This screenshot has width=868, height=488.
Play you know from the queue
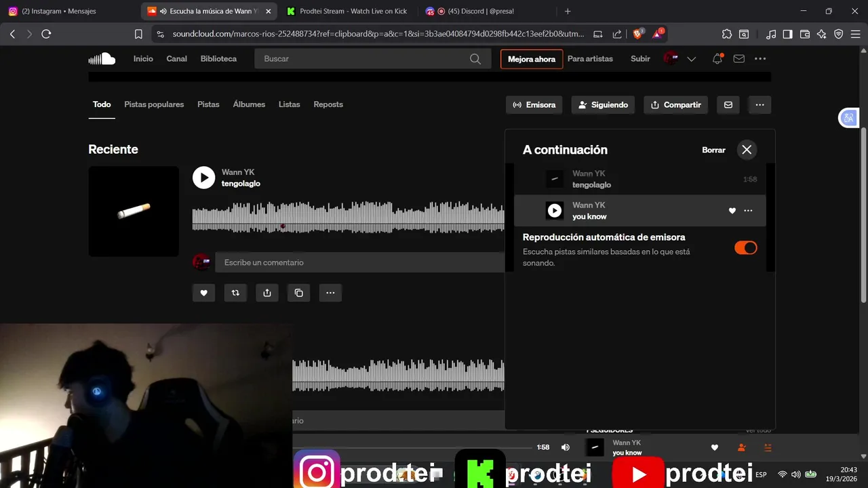coord(555,211)
